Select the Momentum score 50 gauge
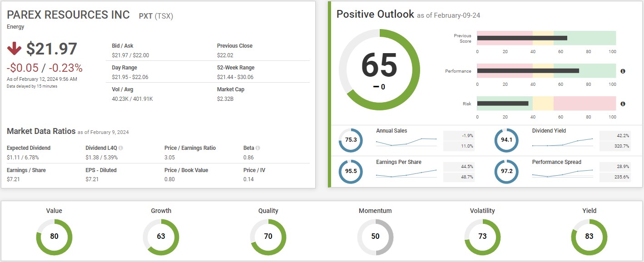The width and height of the screenshot is (644, 262). click(375, 237)
